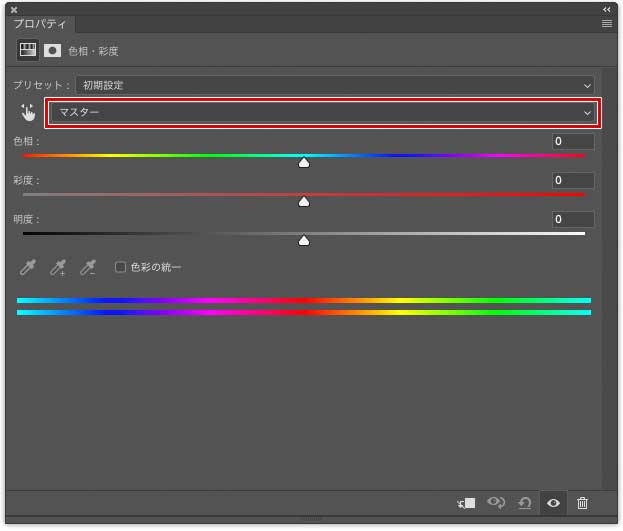The image size is (623, 531).
Task: Pick the subtract-from-sample eyedropper
Action: [87, 267]
